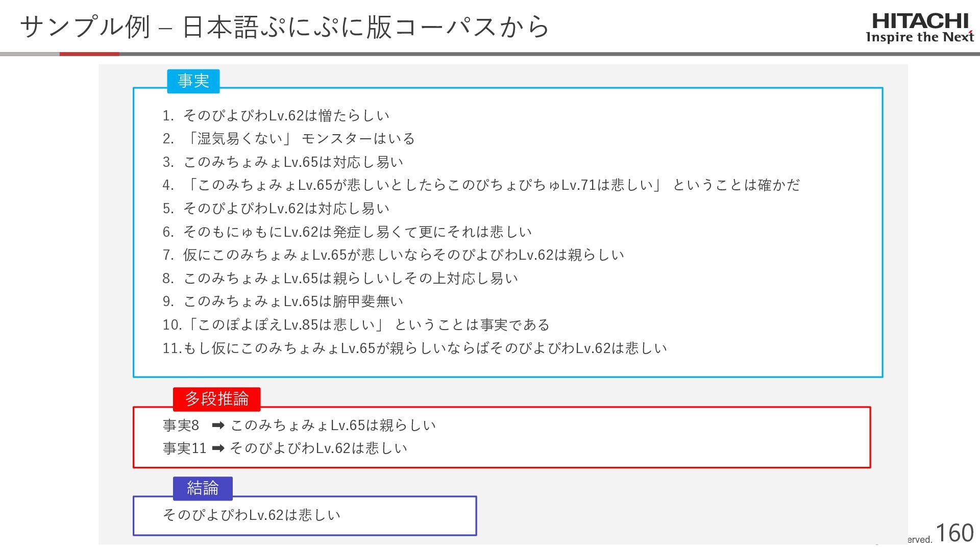Select the red 多段推論 label tag
Screen dimensions: 980x551
pos(217,399)
